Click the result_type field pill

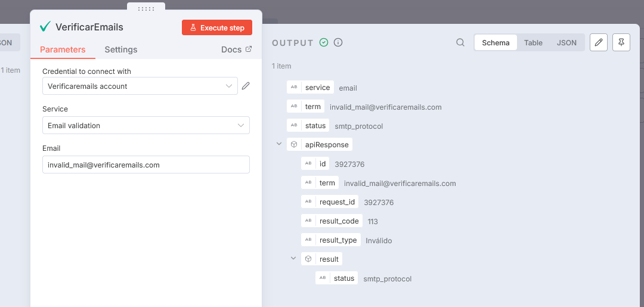pyautogui.click(x=331, y=240)
